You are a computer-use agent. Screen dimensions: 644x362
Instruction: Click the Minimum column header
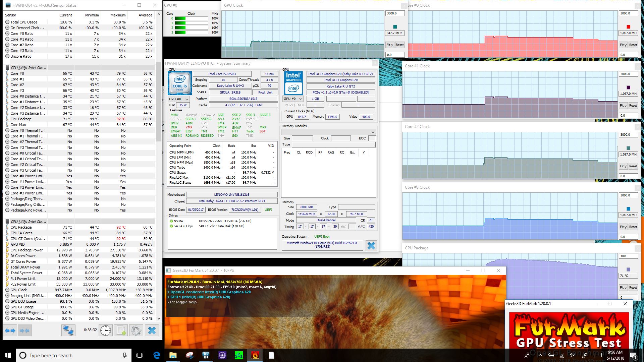pos(88,15)
